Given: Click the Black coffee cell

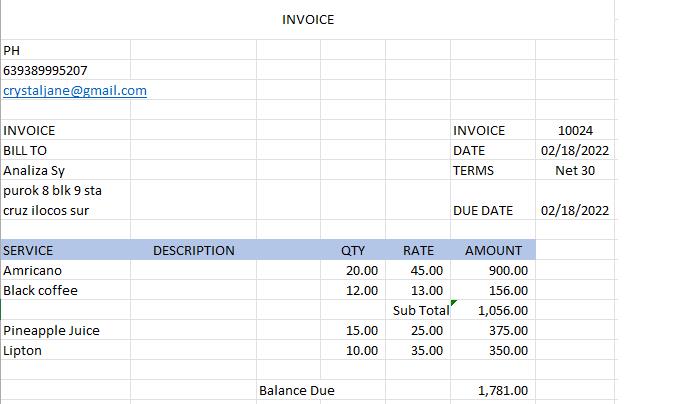Looking at the screenshot, I should [41, 291].
